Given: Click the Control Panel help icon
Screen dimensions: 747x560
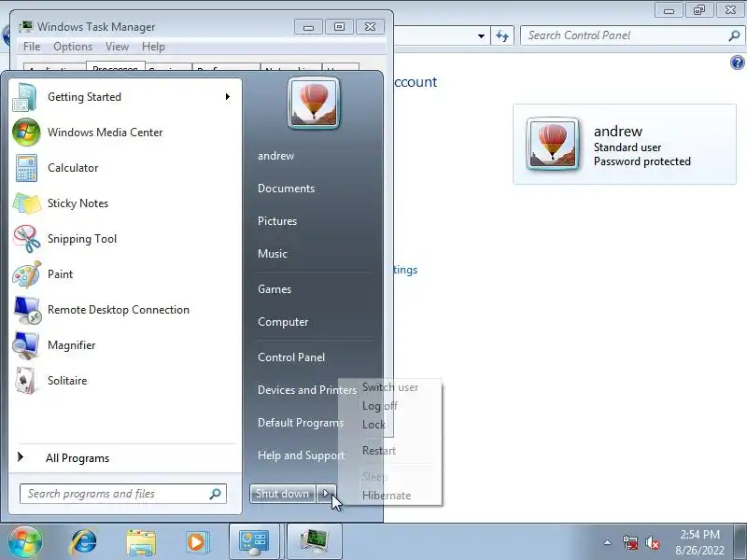Looking at the screenshot, I should point(737,63).
